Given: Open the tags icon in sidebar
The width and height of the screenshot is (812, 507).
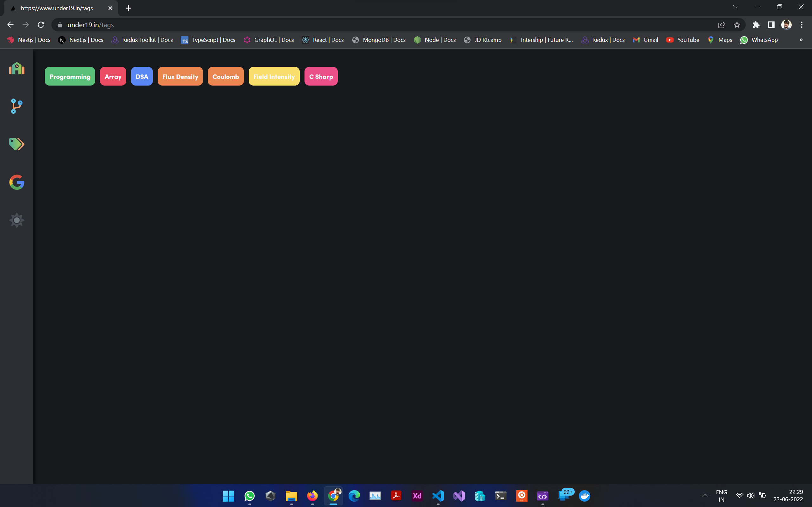Looking at the screenshot, I should click(x=16, y=144).
